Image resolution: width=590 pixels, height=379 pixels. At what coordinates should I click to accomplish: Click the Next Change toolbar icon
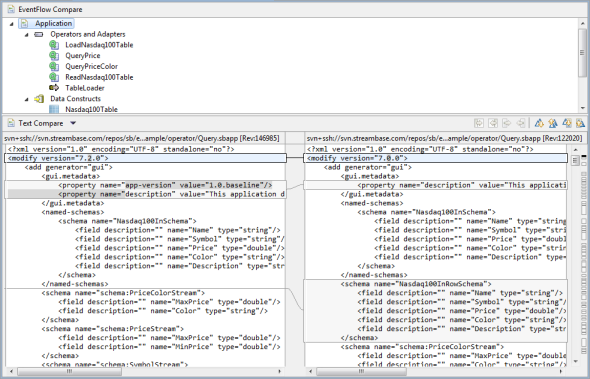[x=567, y=123]
